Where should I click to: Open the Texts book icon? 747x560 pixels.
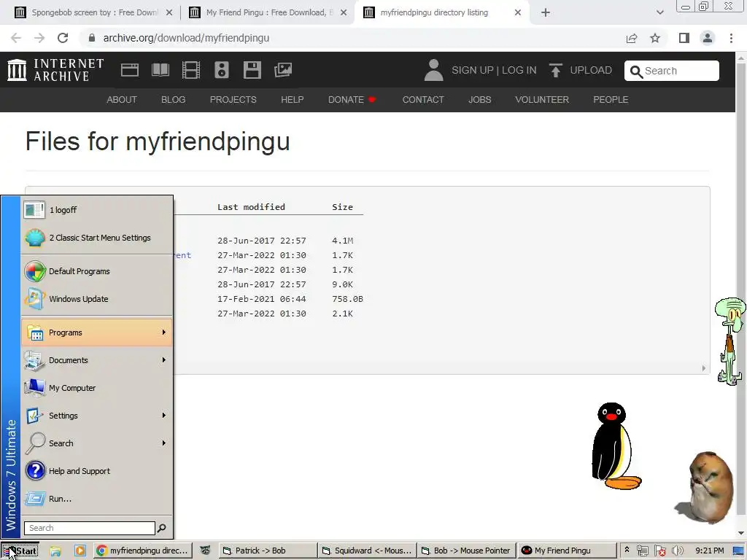tap(160, 70)
